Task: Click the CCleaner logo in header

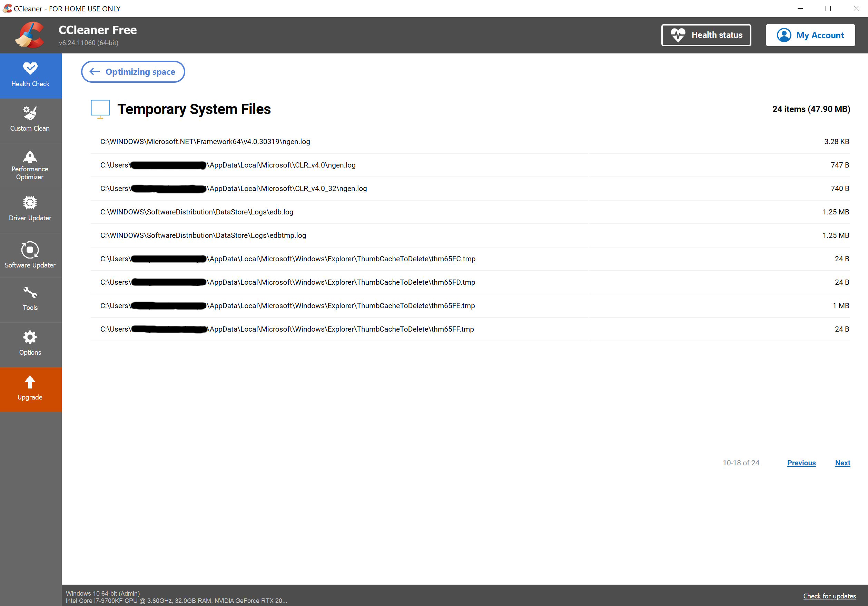Action: (x=30, y=35)
